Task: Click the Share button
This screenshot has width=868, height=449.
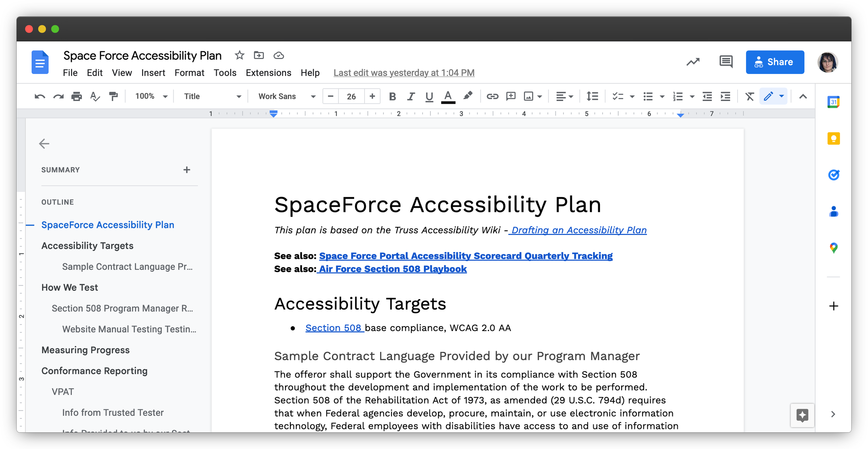Action: [775, 62]
